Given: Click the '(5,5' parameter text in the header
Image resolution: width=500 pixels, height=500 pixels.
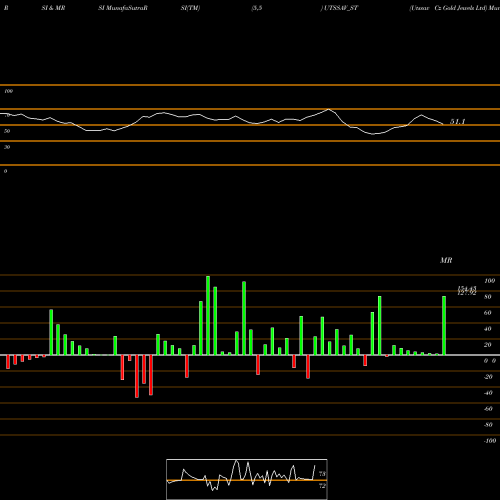Looking at the screenshot, I should (257, 8).
